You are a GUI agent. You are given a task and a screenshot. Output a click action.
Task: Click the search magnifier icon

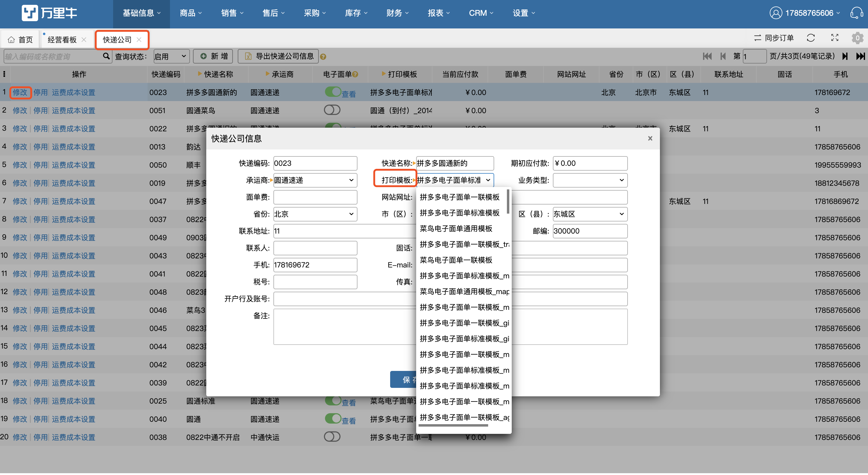coord(106,56)
